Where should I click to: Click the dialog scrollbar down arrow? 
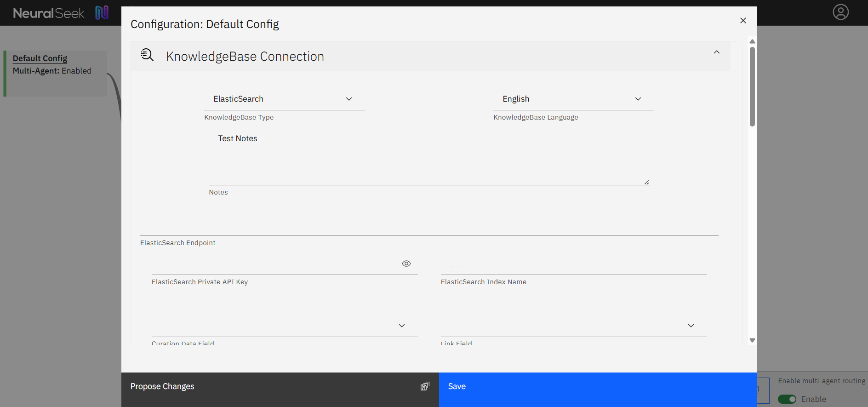click(x=752, y=340)
